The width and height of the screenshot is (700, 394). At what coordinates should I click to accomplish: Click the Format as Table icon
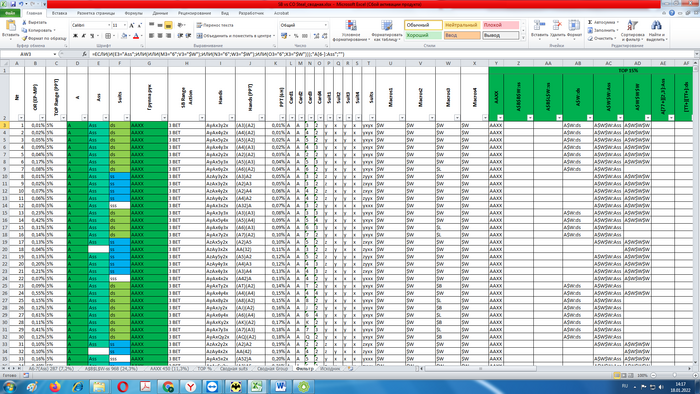tap(387, 25)
